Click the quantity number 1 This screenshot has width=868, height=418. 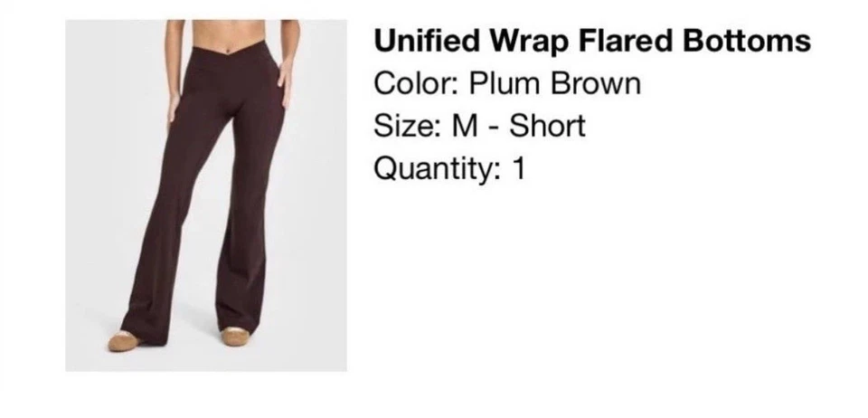518,168
